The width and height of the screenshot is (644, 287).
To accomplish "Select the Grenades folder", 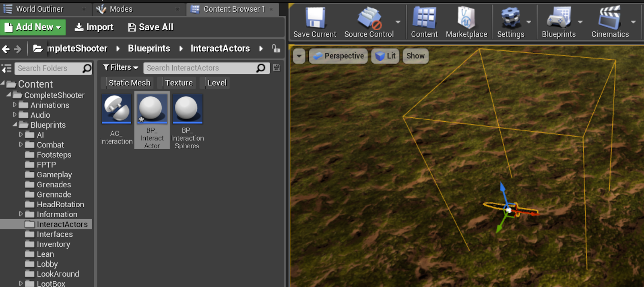I will click(48, 185).
